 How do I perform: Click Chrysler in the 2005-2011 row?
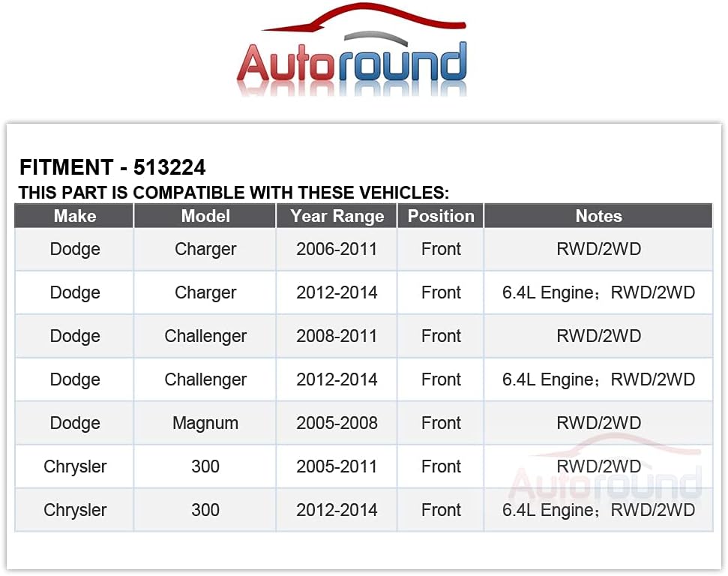75,466
